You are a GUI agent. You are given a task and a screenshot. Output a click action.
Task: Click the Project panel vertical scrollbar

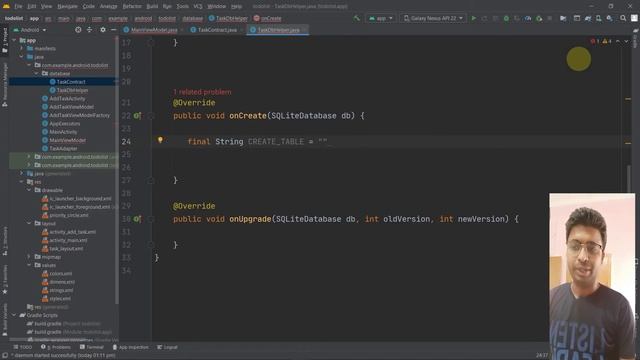pyautogui.click(x=117, y=171)
